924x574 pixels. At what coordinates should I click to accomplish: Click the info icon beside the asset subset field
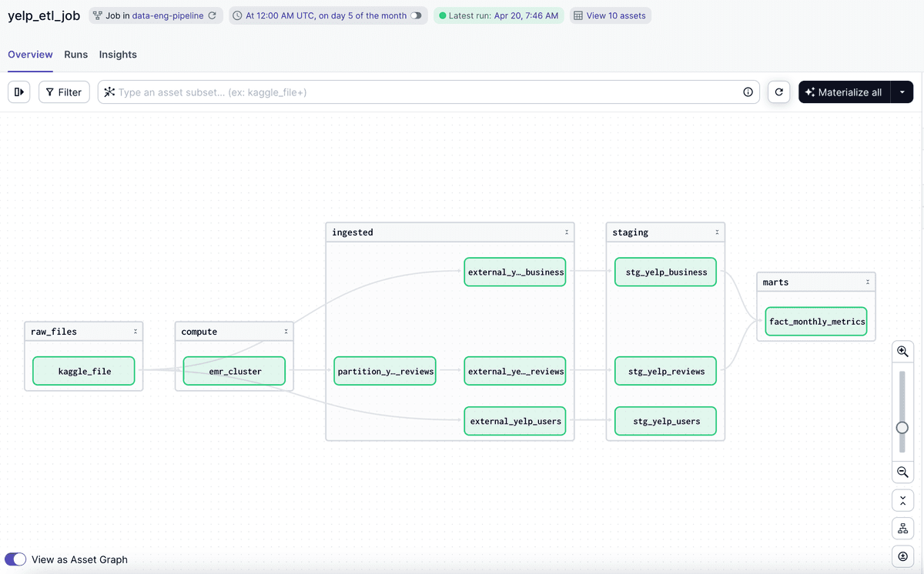(748, 92)
